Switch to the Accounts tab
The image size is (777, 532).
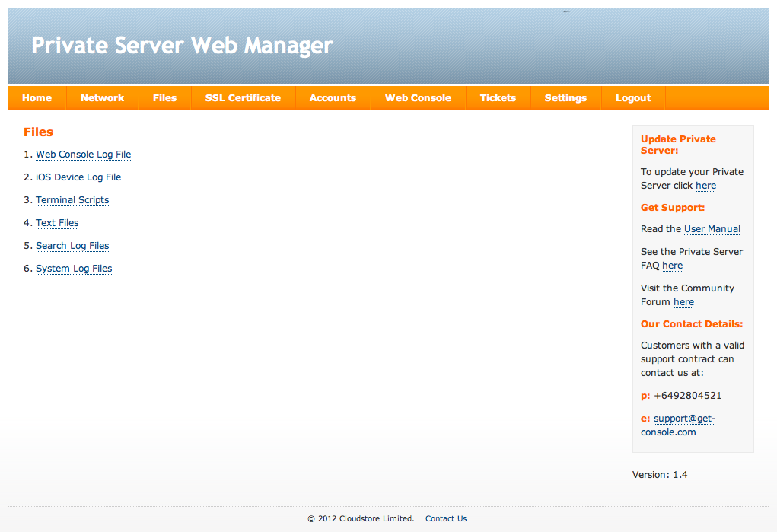(x=333, y=97)
